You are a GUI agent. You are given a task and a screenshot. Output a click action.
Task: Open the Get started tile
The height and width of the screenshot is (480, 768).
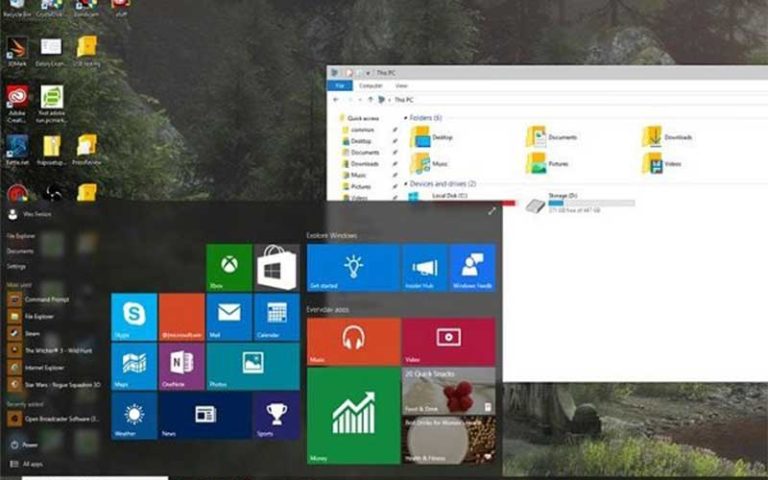pyautogui.click(x=353, y=267)
